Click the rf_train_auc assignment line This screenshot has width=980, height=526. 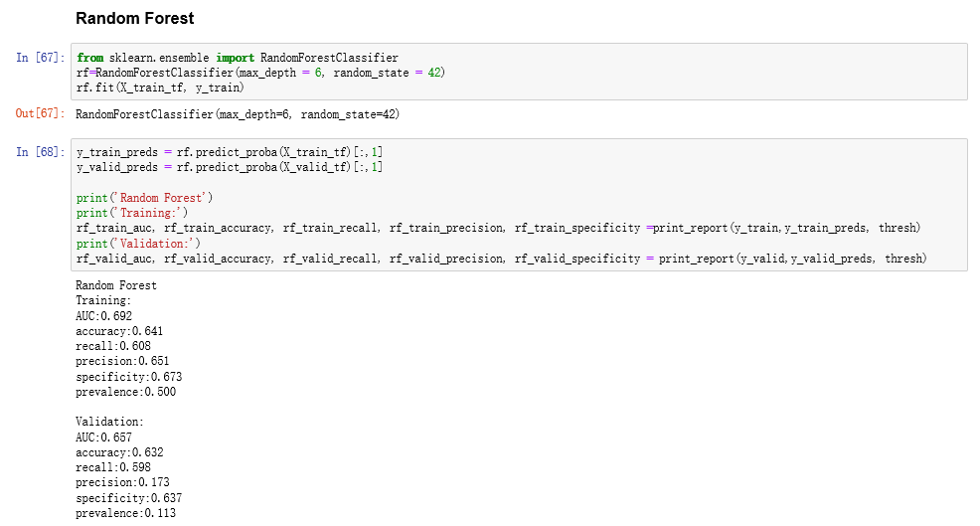click(498, 228)
